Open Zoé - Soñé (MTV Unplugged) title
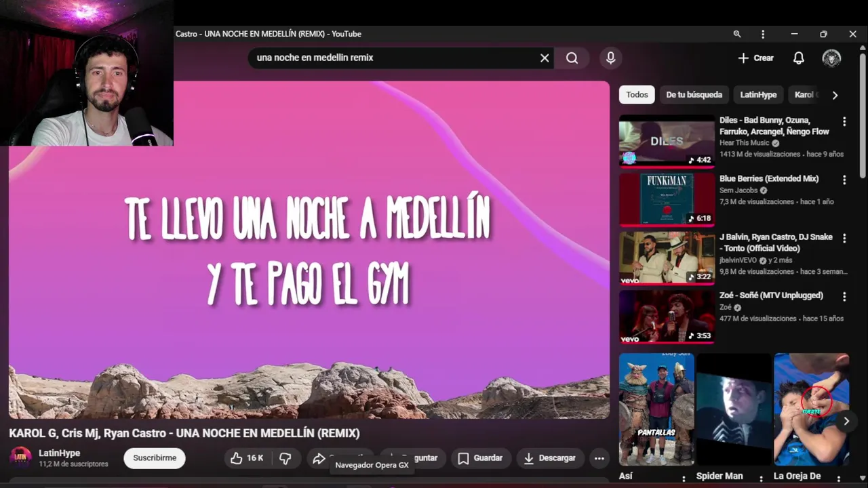 771,296
